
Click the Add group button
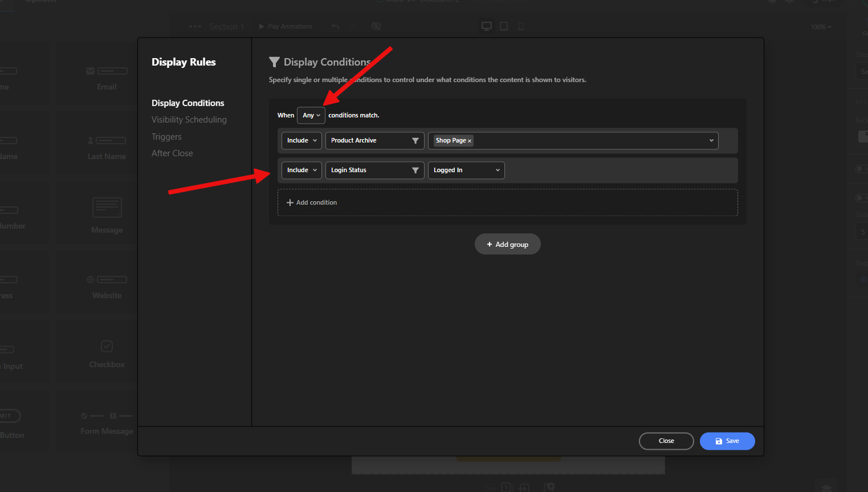coord(507,245)
